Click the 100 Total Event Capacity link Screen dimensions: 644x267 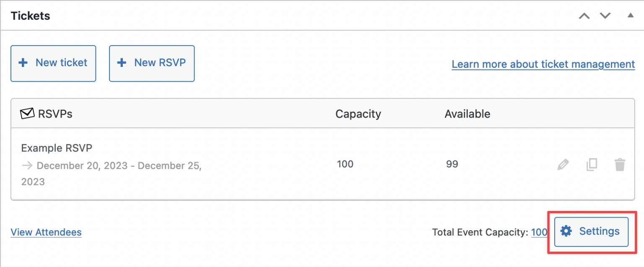tap(539, 232)
